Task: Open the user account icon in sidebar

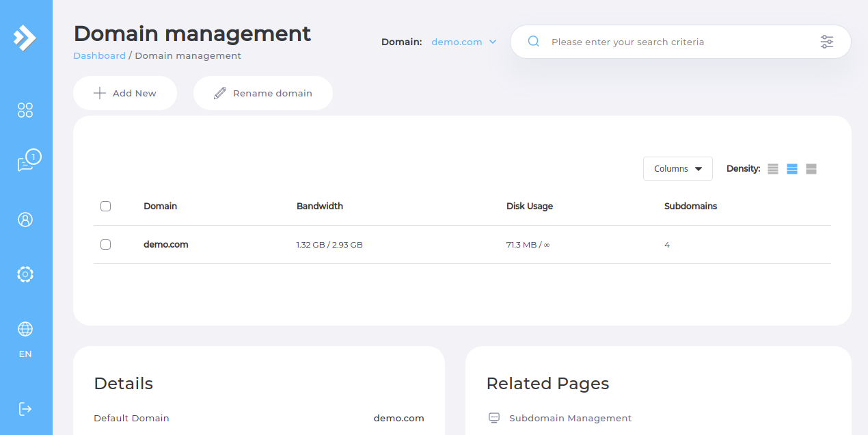Action: (25, 220)
